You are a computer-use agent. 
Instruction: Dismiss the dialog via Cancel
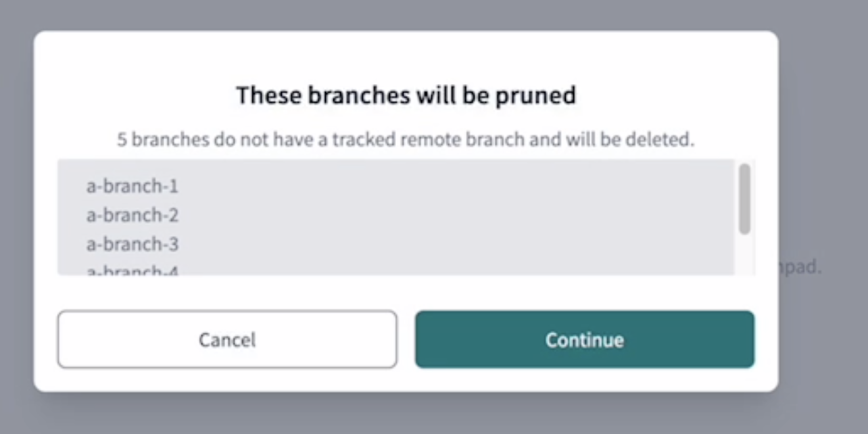[x=227, y=340]
